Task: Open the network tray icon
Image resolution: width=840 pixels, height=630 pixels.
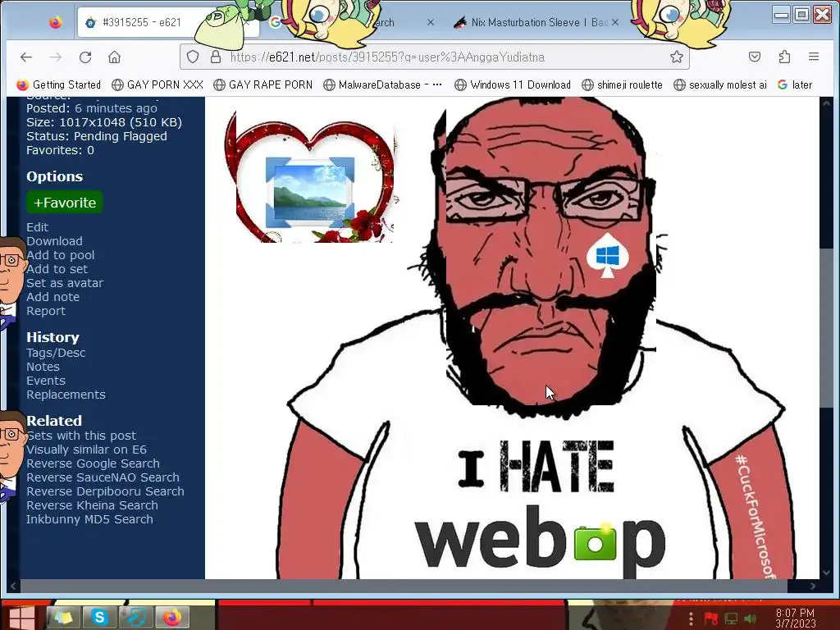Action: coord(731,619)
